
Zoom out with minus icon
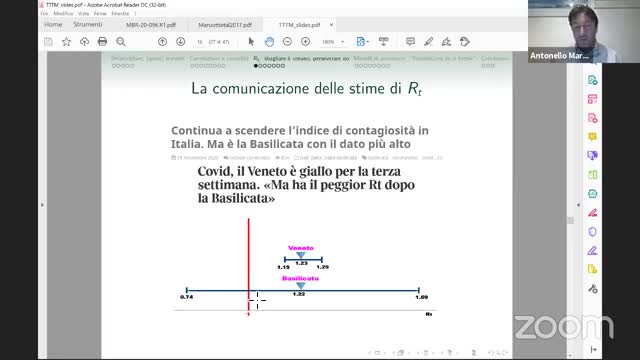287,42
